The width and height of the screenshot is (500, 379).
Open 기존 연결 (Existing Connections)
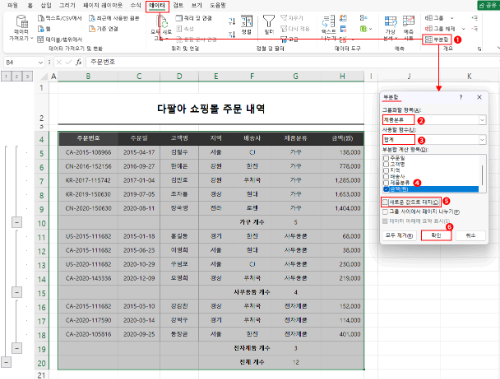point(103,29)
